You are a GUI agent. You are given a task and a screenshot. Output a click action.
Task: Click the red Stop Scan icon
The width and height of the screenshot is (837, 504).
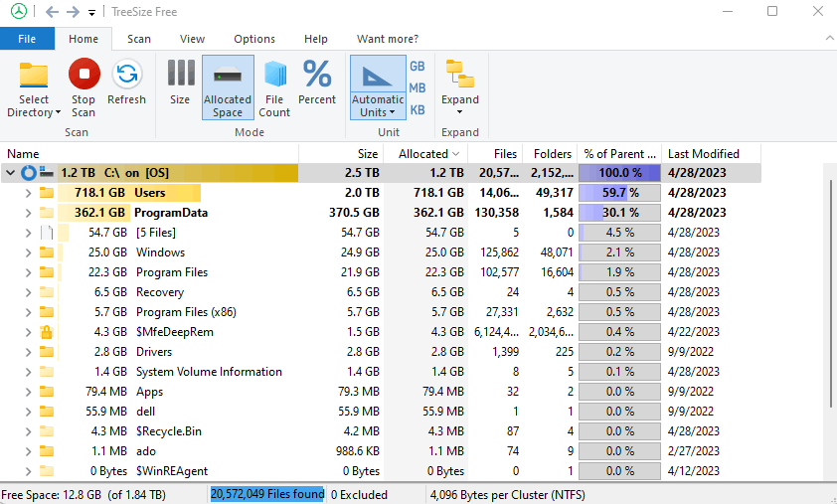pos(84,74)
